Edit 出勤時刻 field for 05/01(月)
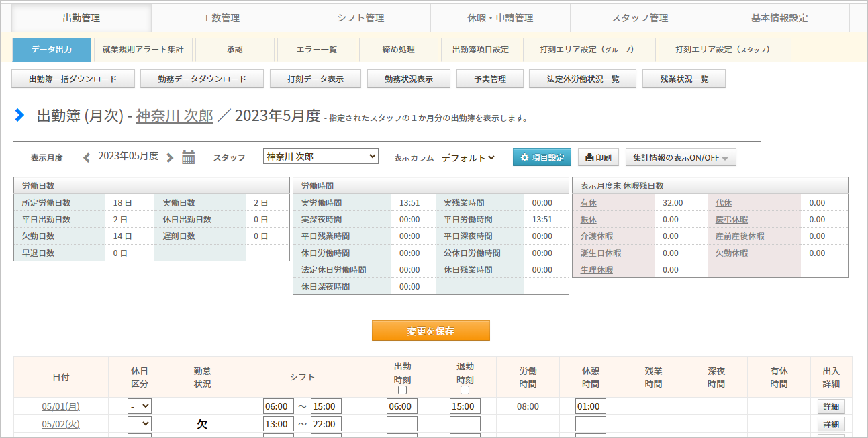 402,406
